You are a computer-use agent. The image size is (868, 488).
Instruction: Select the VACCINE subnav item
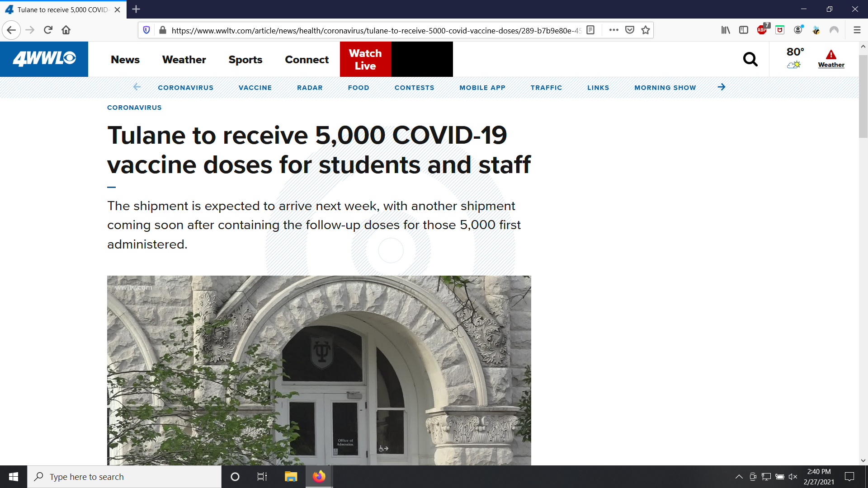255,88
